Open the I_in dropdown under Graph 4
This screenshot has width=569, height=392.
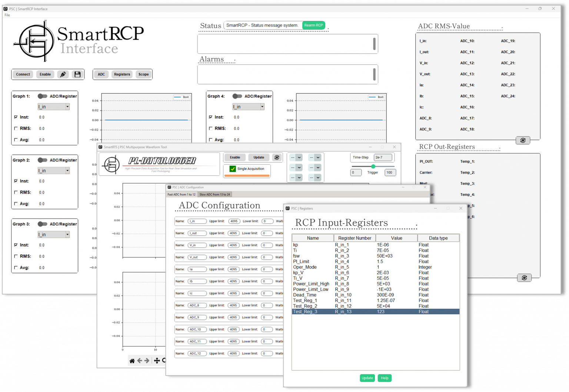point(262,107)
